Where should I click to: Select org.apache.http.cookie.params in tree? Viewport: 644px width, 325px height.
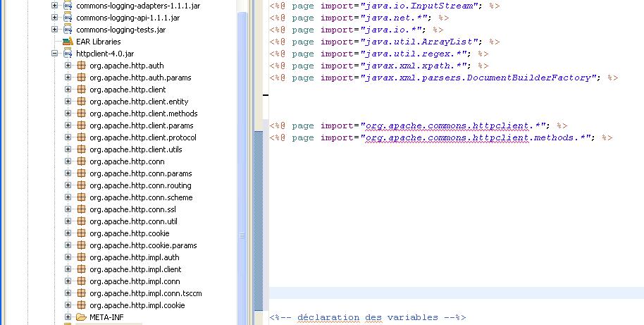tap(143, 245)
